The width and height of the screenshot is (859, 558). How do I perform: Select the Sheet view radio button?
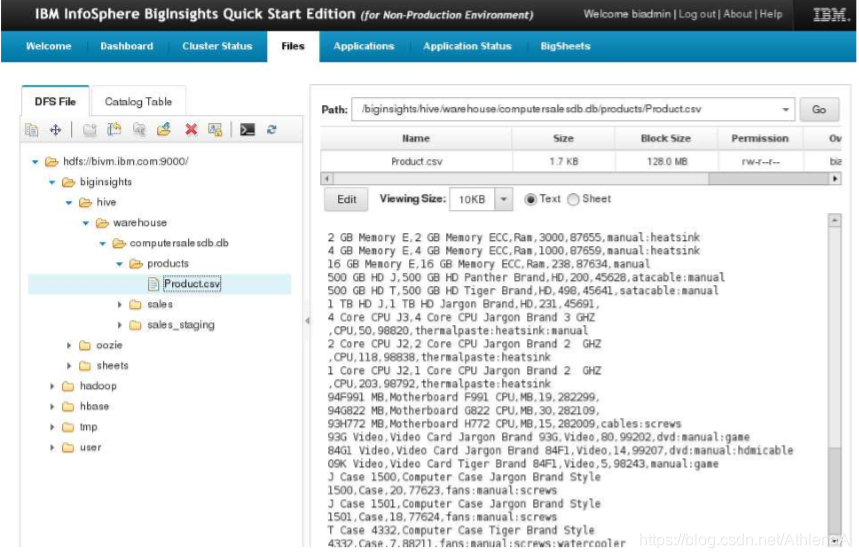point(573,199)
